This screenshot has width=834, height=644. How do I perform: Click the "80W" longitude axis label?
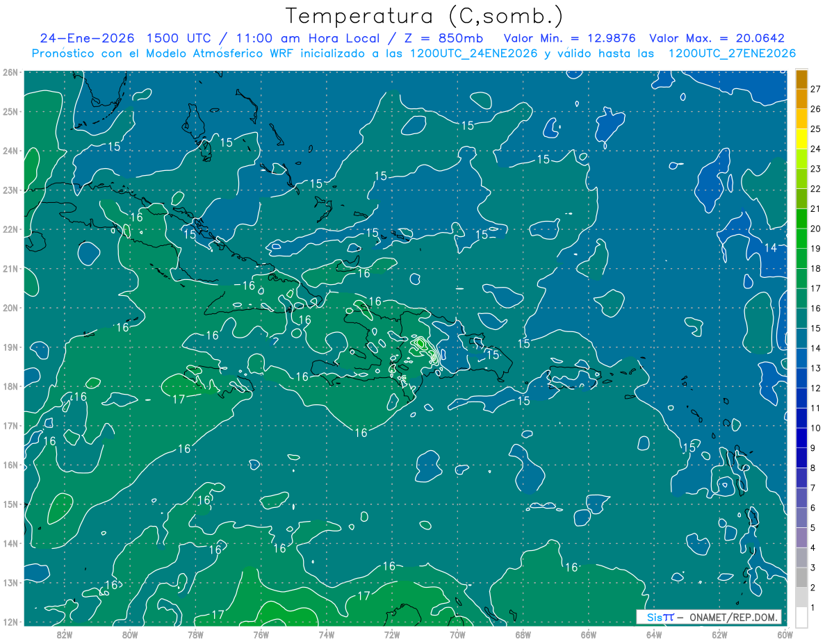[x=130, y=634]
